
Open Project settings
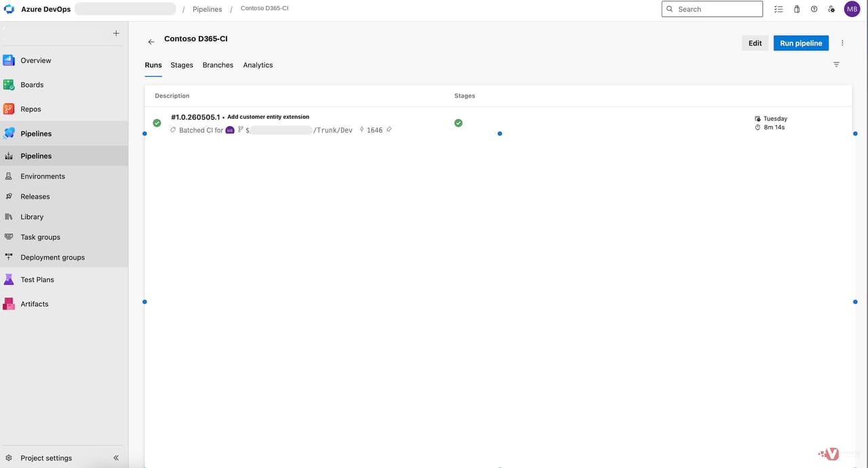[46, 458]
